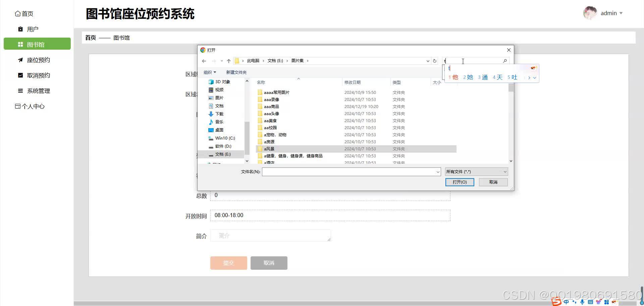Open the 所有文件 file type dropdown

coord(476,171)
